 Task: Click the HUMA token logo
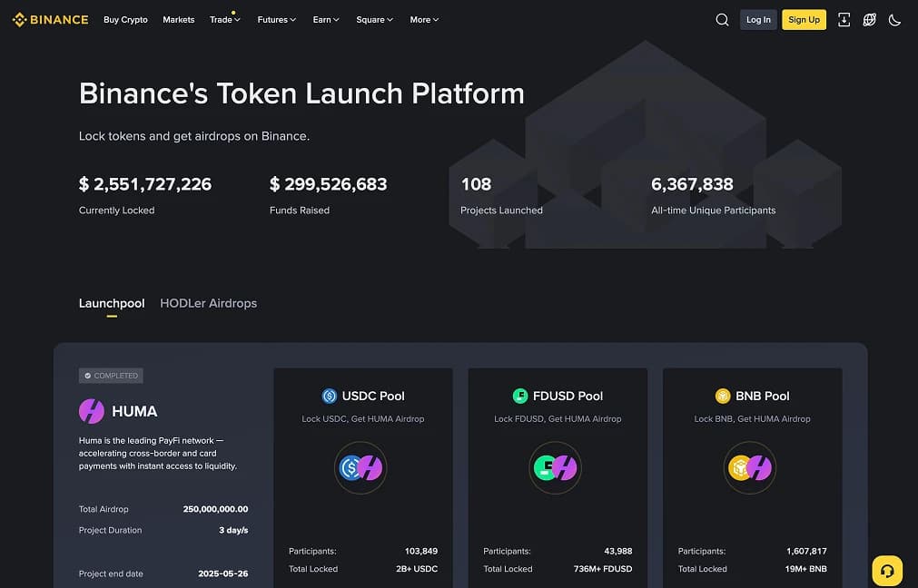point(92,411)
